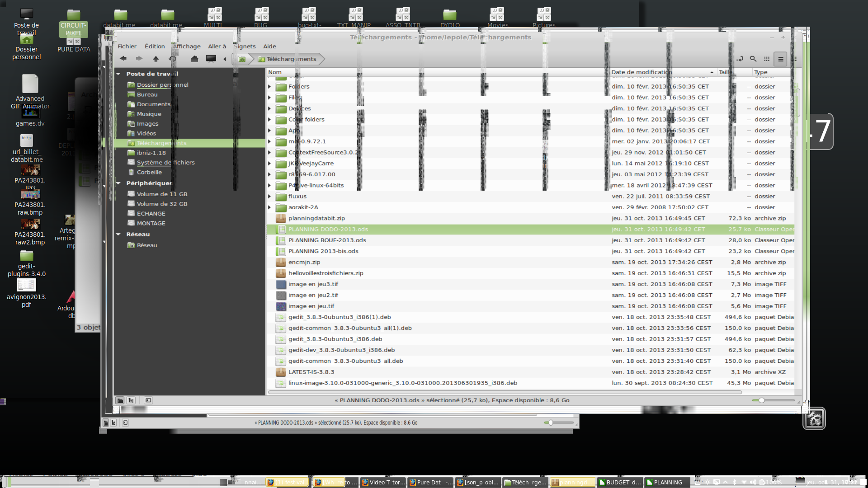
Task: Click the Home folder toolbar icon
Action: pos(194,59)
